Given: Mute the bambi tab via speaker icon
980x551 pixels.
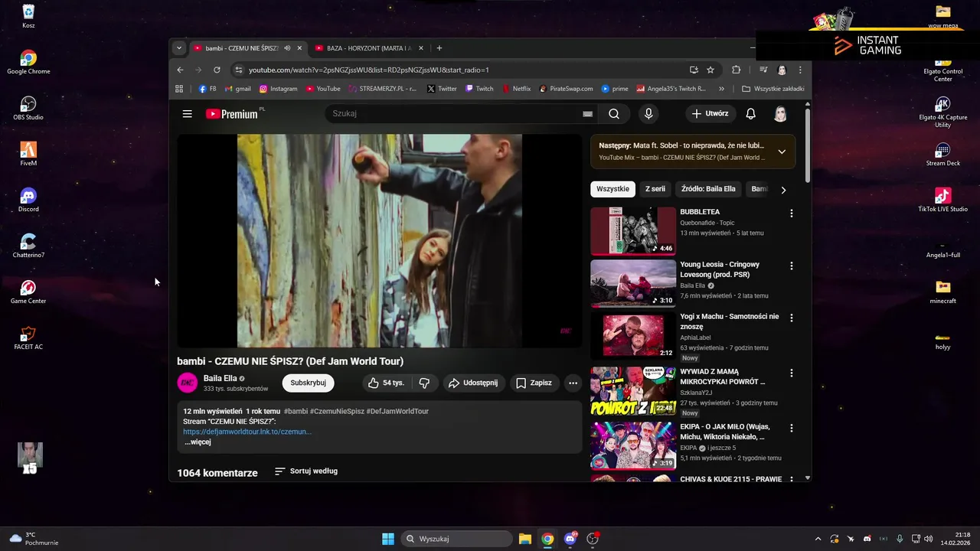Looking at the screenshot, I should tap(287, 48).
